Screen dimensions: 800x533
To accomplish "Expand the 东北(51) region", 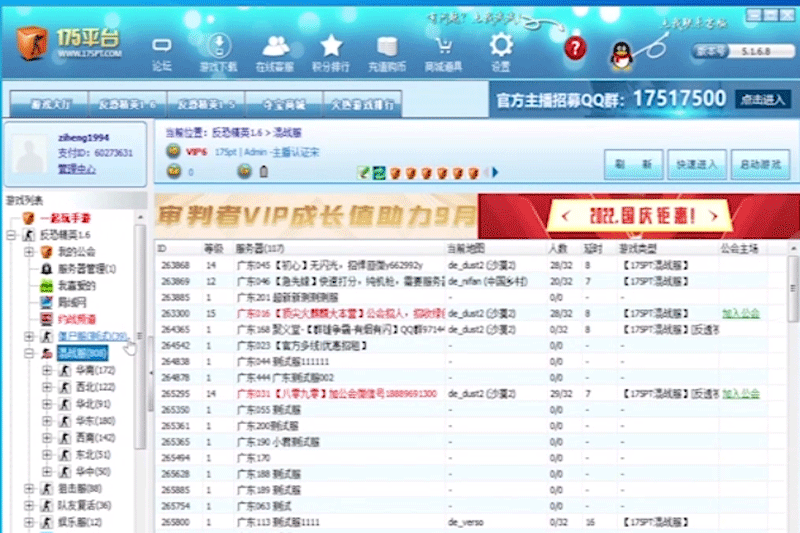I will point(47,454).
